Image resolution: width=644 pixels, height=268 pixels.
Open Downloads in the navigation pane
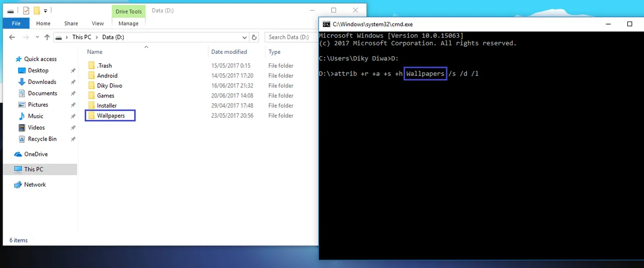(42, 82)
